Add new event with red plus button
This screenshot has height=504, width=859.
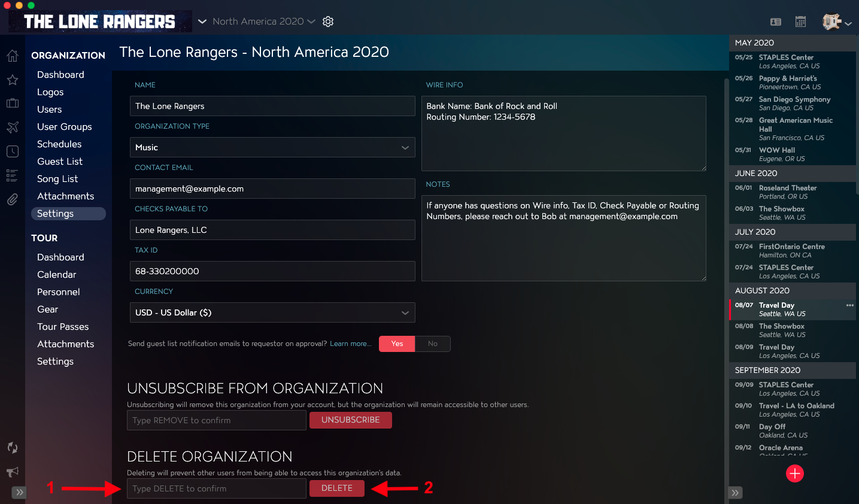pyautogui.click(x=795, y=473)
